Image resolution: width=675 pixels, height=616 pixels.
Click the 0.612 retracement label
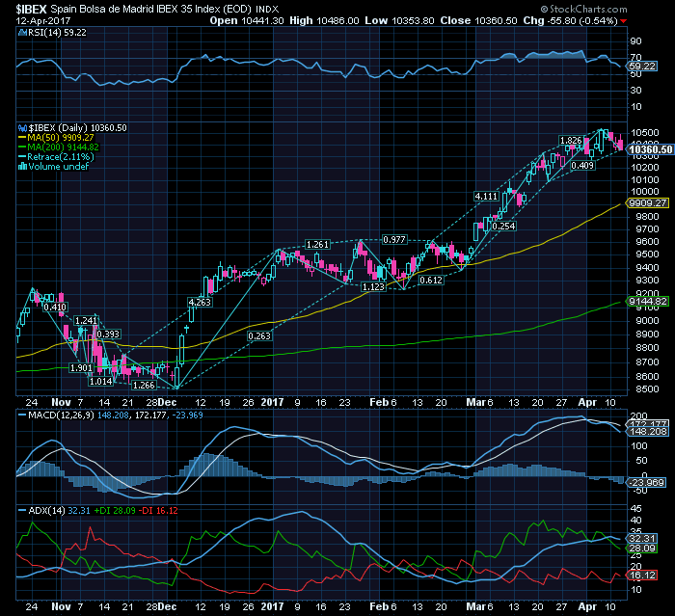pyautogui.click(x=431, y=281)
